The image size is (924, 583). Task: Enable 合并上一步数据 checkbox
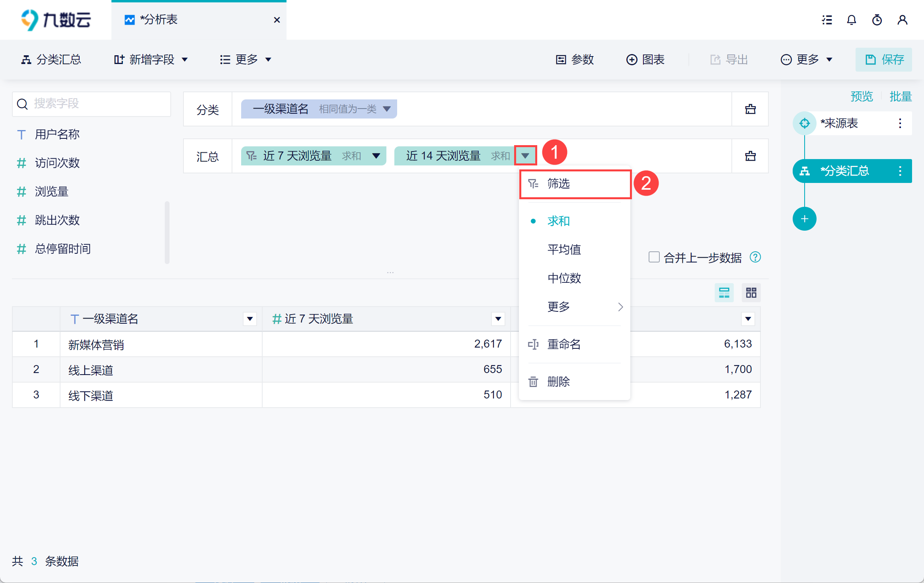(x=654, y=257)
